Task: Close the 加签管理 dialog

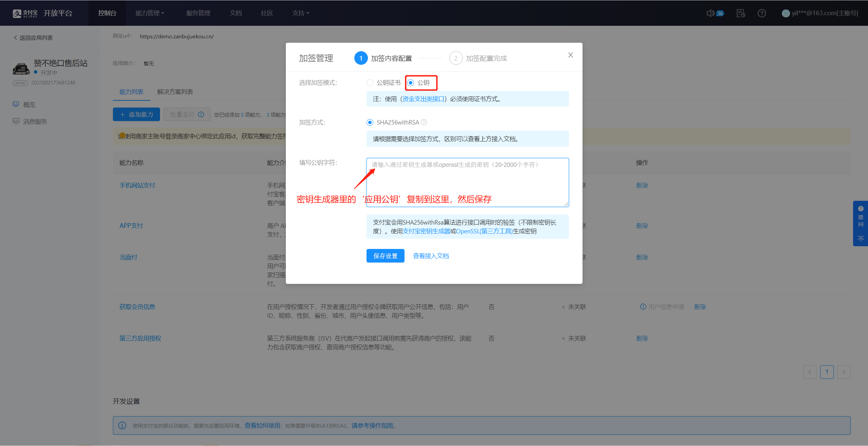Action: (571, 55)
